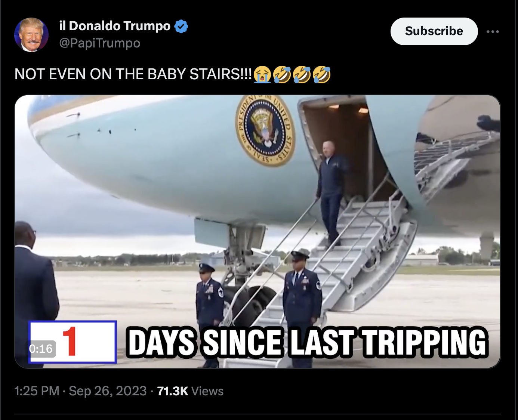This screenshot has height=420, width=518.
Task: Play the Air Force One video
Action: click(258, 232)
